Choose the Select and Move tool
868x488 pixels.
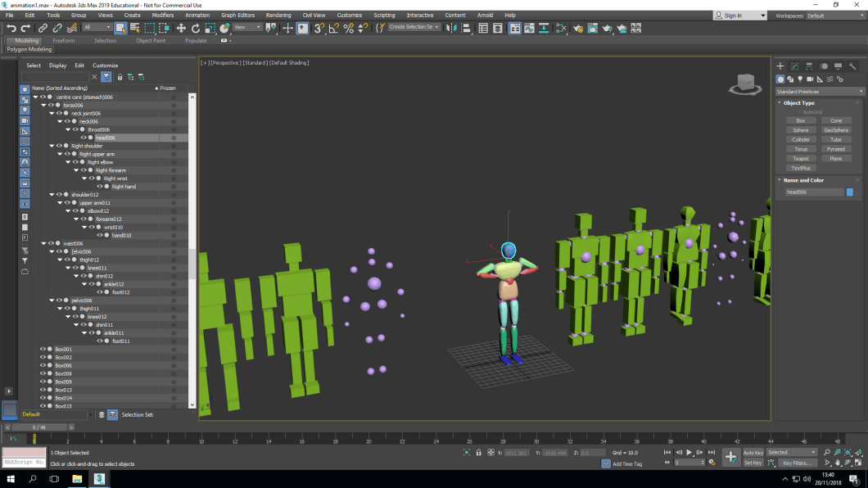(181, 28)
